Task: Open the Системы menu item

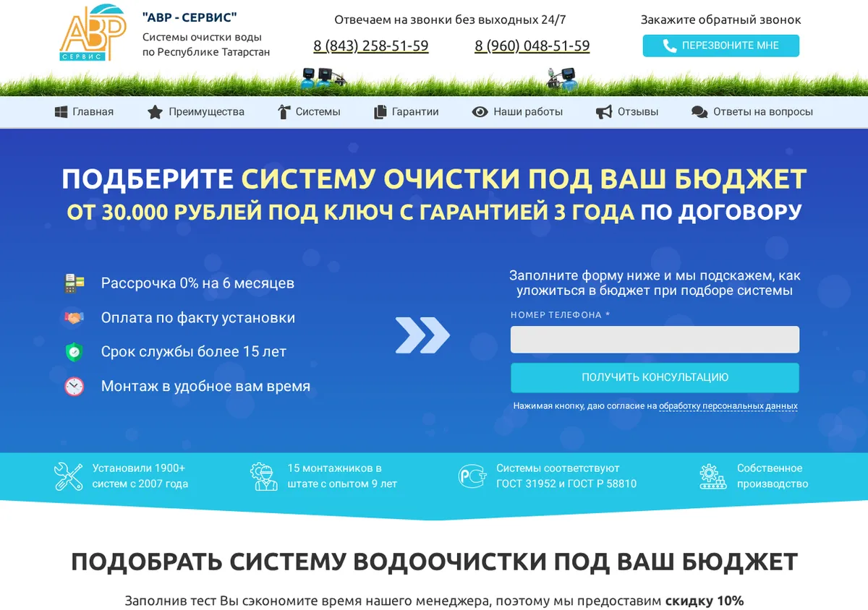Action: click(x=309, y=112)
